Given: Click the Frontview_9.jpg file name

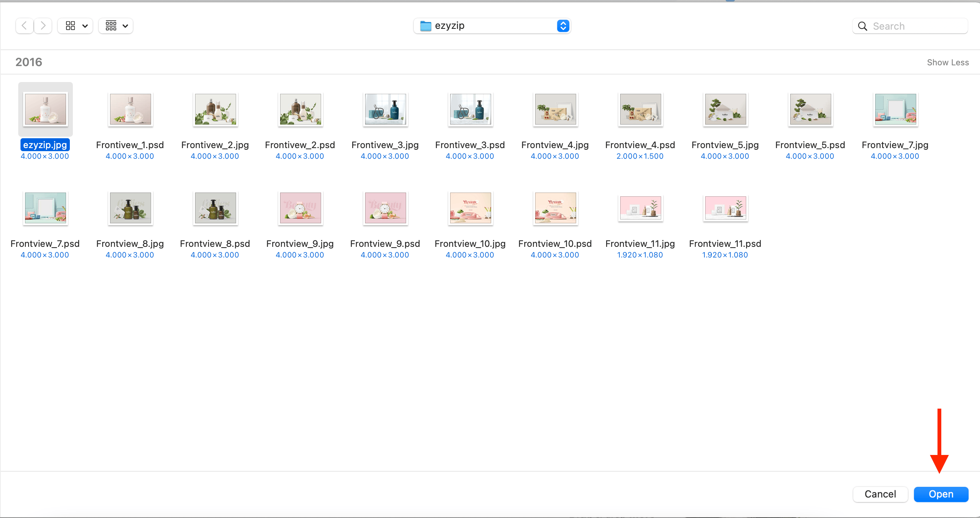Looking at the screenshot, I should pyautogui.click(x=300, y=244).
